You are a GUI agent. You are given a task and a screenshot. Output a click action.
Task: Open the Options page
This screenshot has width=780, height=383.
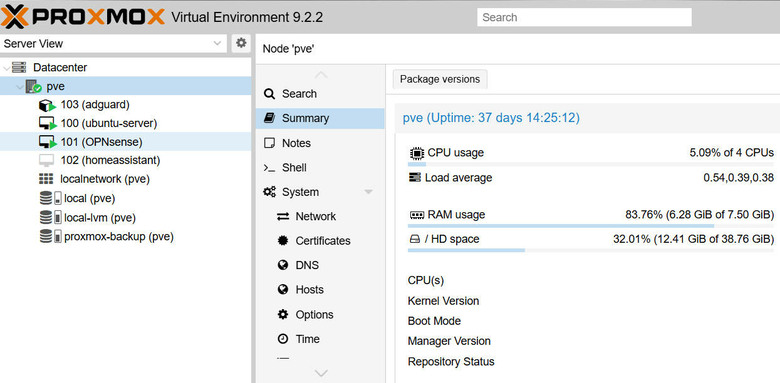320,314
